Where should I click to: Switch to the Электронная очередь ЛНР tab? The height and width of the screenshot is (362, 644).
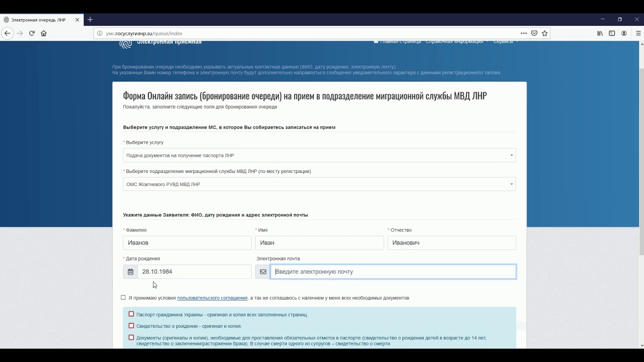click(x=38, y=20)
